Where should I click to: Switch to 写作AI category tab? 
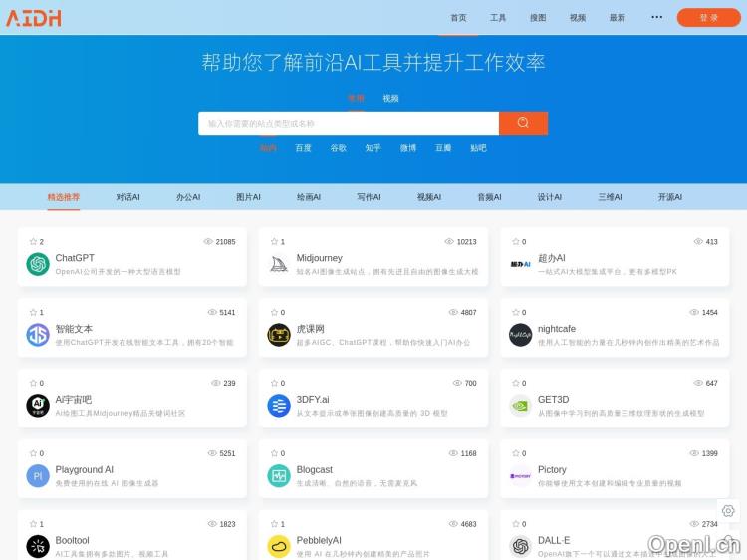pos(369,197)
